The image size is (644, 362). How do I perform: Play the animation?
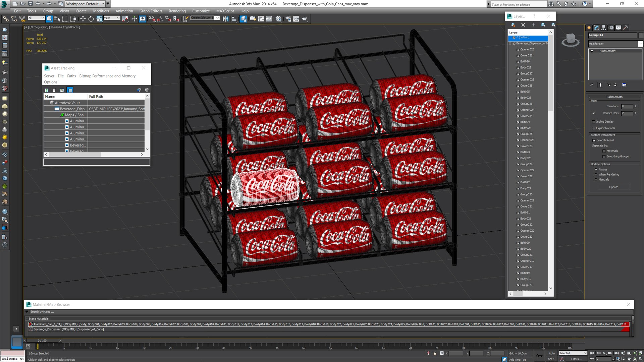point(604,353)
